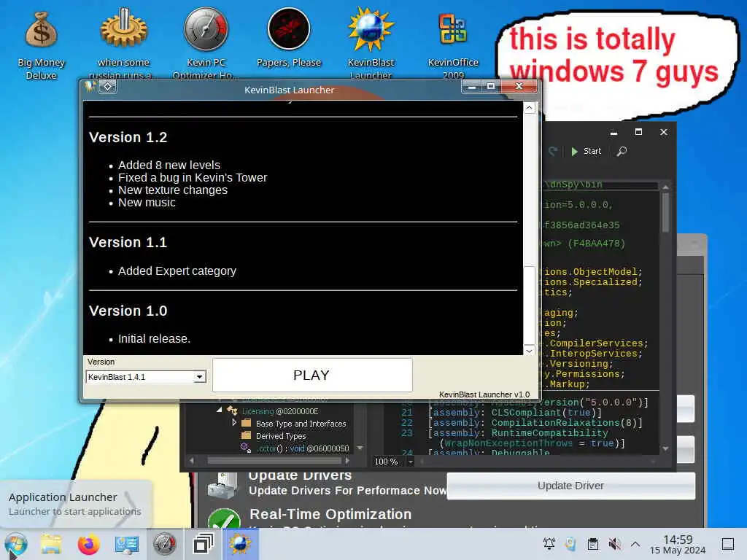747x560 pixels.
Task: Click the stacked windows taskbar icon
Action: (203, 544)
